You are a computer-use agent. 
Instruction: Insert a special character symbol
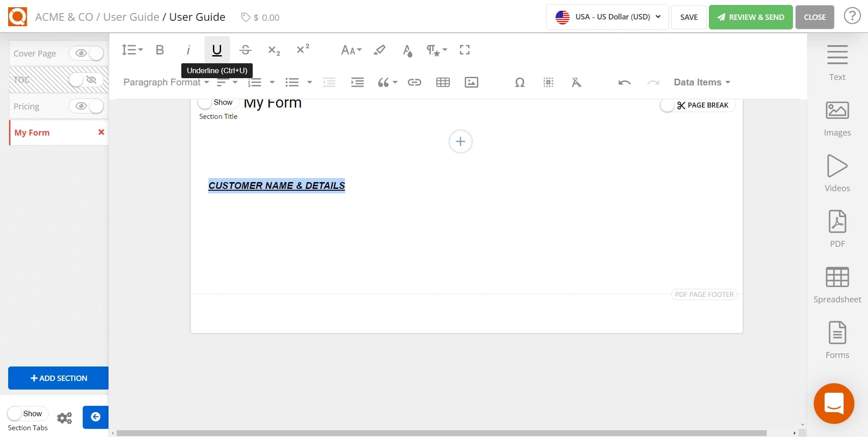pyautogui.click(x=519, y=83)
